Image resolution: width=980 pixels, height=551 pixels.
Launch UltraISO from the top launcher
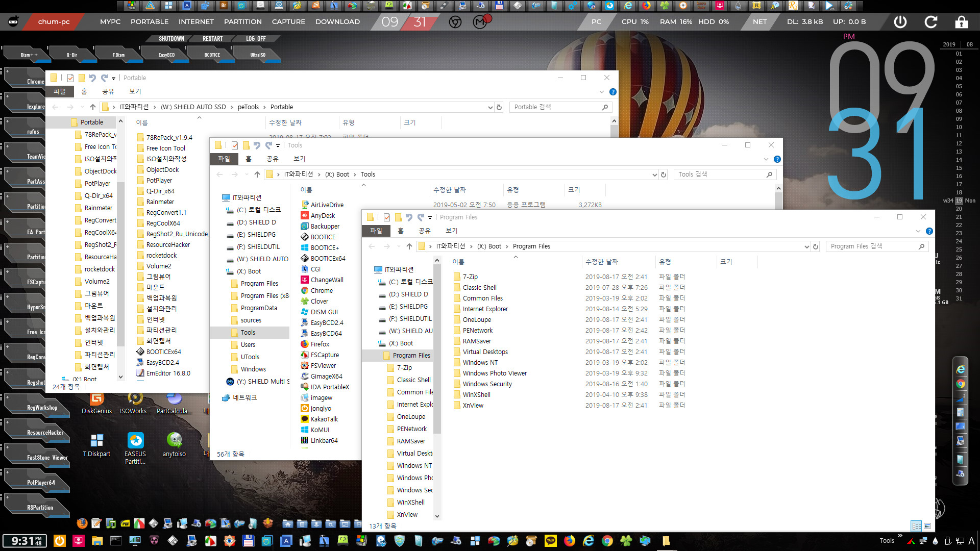(258, 55)
